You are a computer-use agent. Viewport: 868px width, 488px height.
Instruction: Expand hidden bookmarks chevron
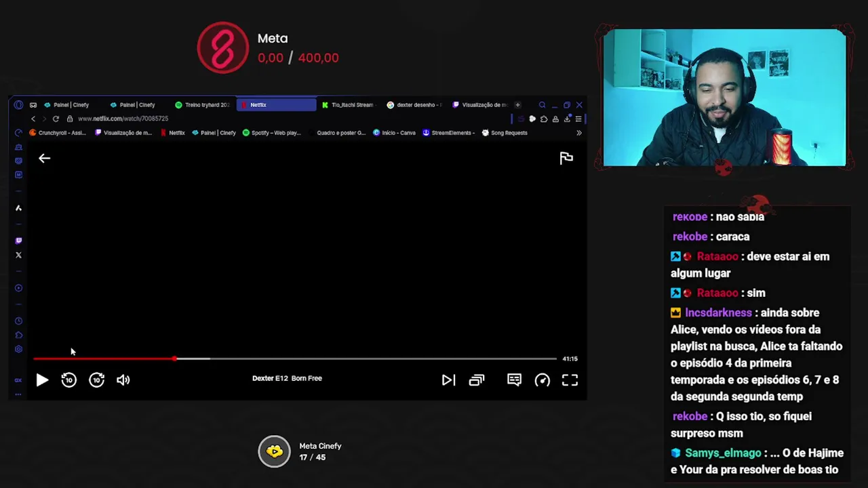coord(578,133)
